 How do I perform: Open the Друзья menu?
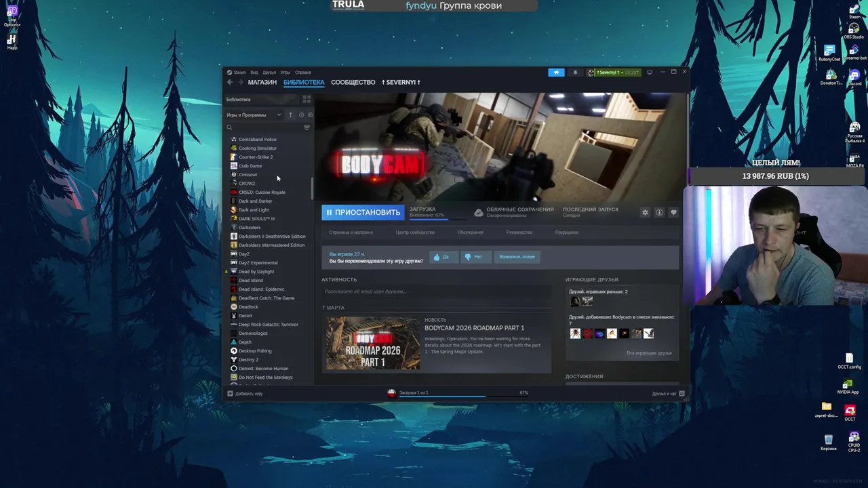pos(269,73)
